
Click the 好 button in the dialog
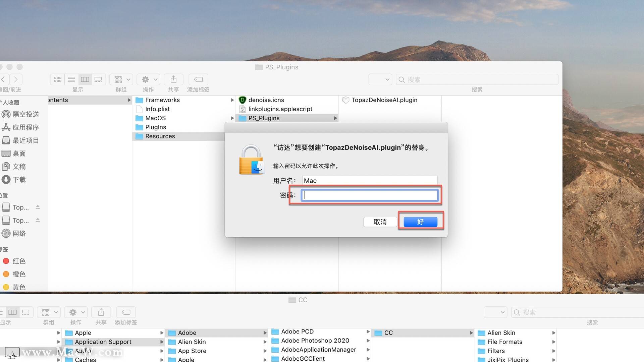click(x=420, y=222)
